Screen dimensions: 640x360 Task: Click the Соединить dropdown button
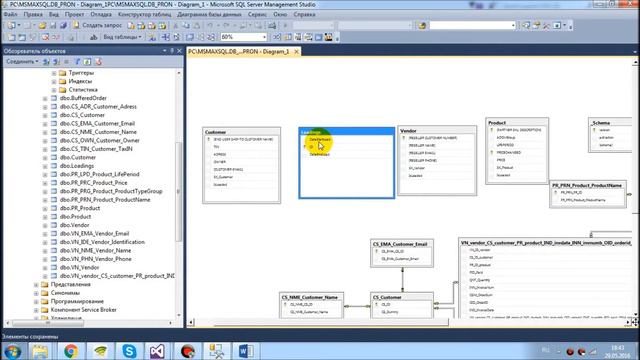pyautogui.click(x=22, y=62)
